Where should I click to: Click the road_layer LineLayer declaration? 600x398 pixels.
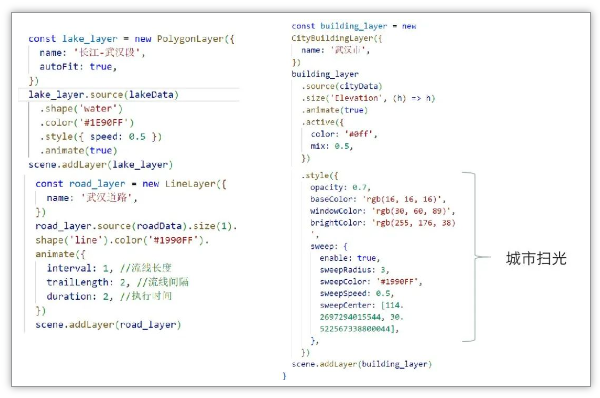tap(131, 184)
